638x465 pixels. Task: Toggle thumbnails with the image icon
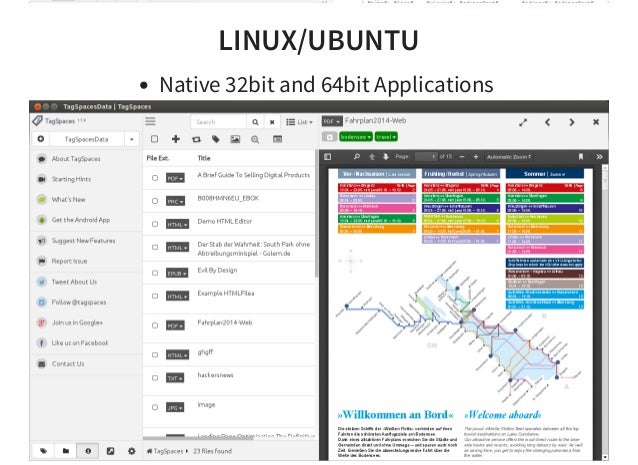(x=235, y=139)
